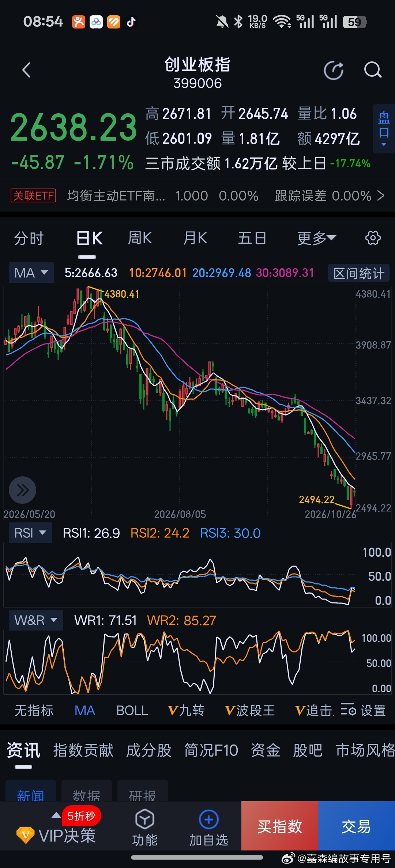This screenshot has height=868, width=395.
Task: Open chart settings gear icon
Action: click(373, 238)
